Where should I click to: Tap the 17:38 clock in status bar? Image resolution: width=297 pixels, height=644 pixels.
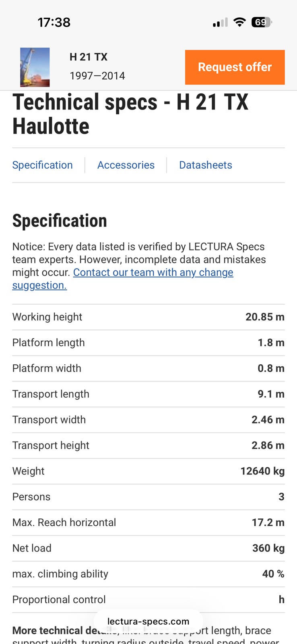click(x=54, y=22)
